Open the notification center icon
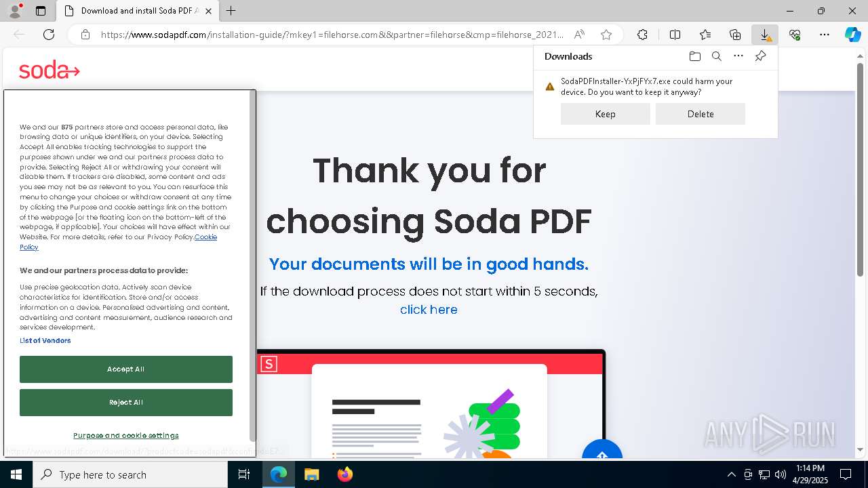Screen dimensions: 868x488 (846, 474)
